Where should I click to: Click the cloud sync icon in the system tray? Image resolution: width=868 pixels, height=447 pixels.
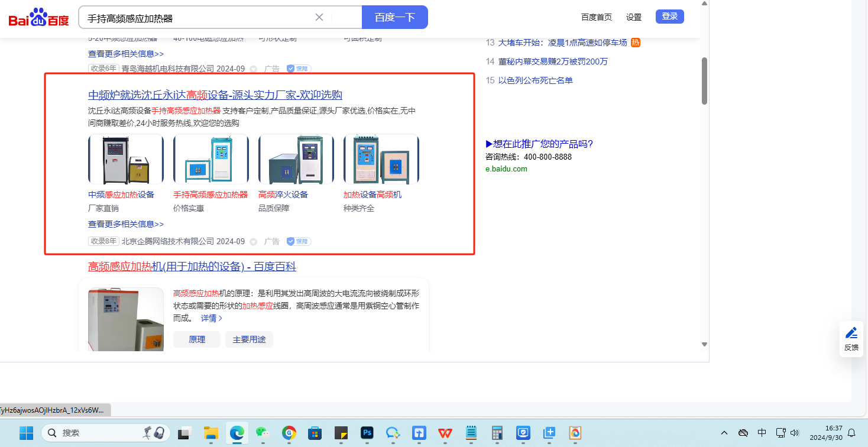tap(743, 433)
